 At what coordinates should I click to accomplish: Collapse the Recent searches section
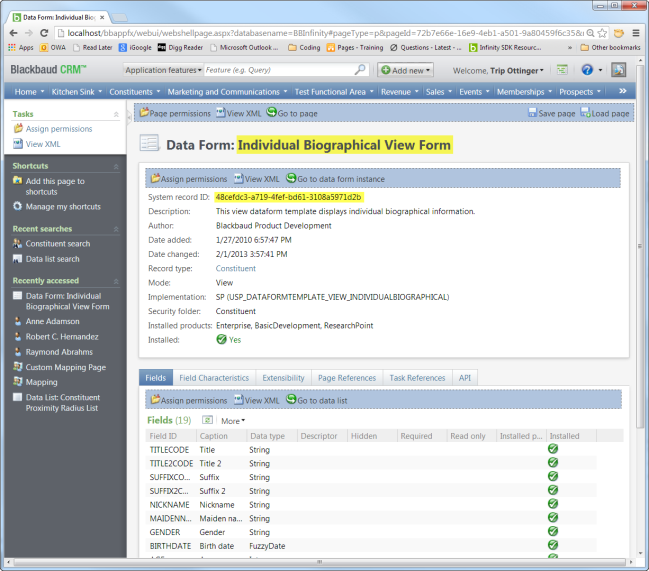coord(115,229)
